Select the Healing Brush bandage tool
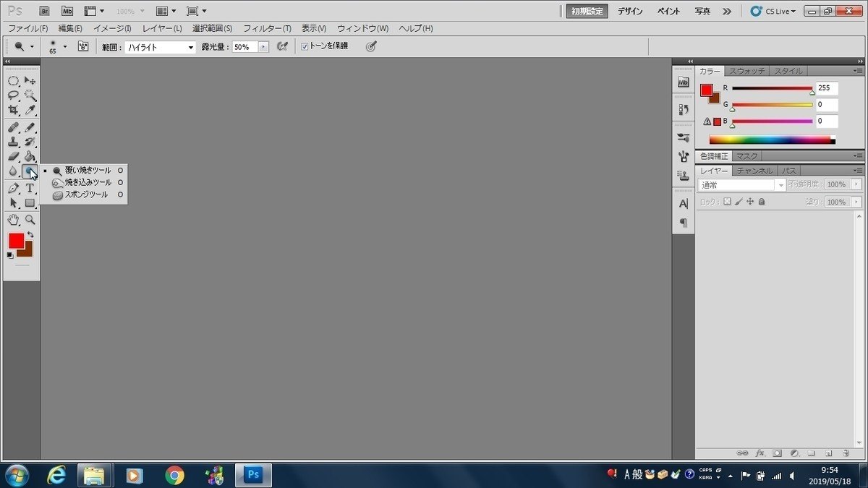The height and width of the screenshot is (488, 868). click(13, 127)
